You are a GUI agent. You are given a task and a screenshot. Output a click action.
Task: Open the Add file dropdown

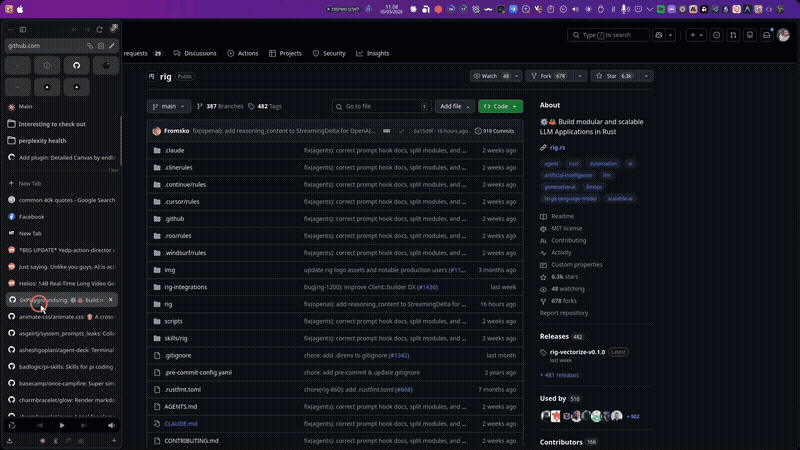tap(454, 106)
